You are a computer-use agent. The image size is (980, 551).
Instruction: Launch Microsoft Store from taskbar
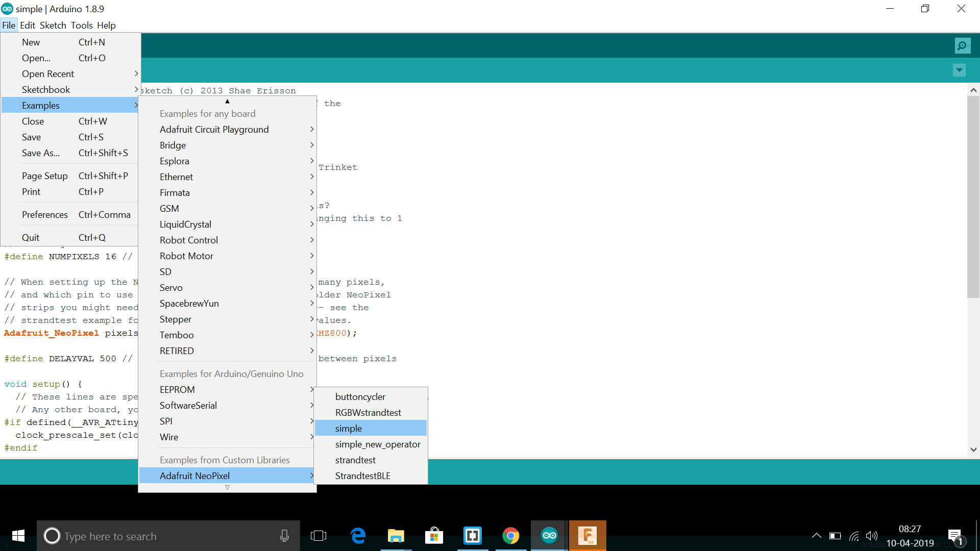[434, 536]
